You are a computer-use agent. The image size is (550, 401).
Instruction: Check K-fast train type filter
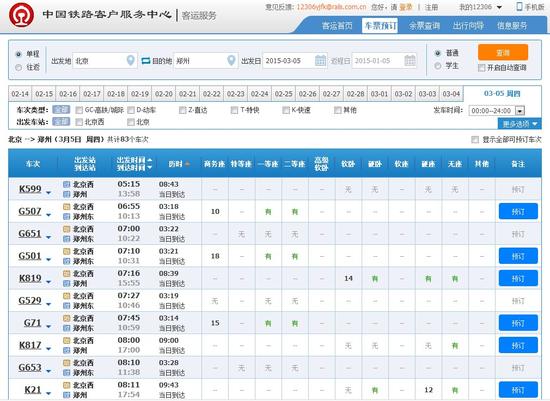pos(286,110)
